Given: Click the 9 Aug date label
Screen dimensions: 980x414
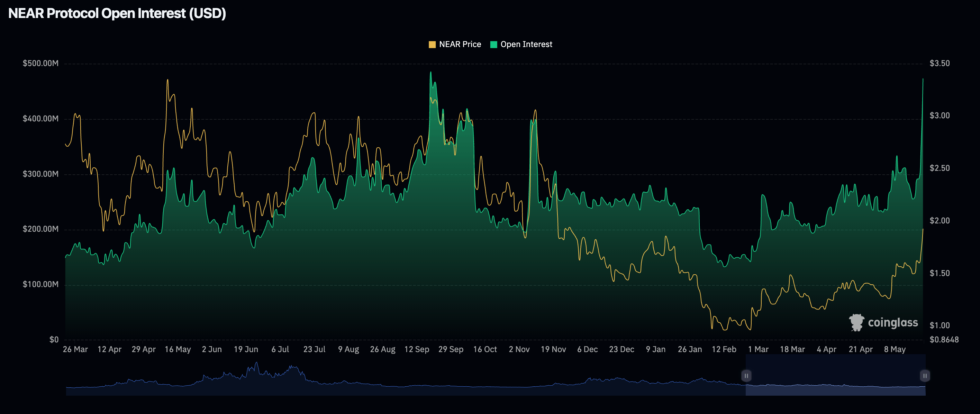Looking at the screenshot, I should point(348,349).
